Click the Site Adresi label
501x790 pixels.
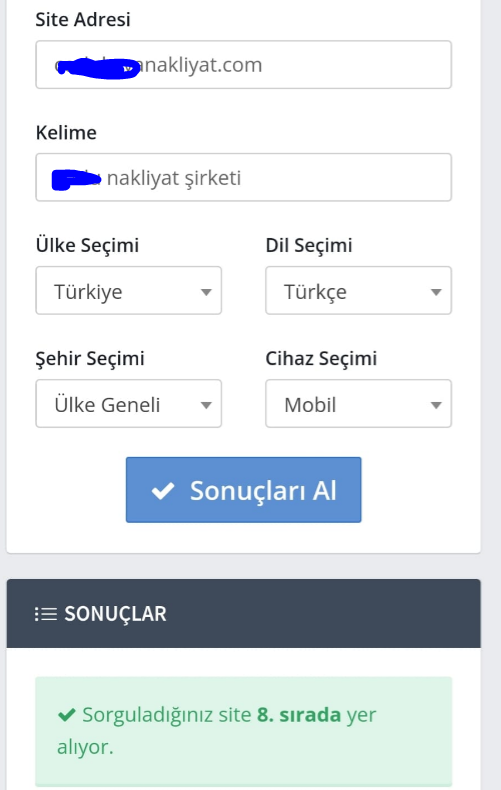click(83, 20)
